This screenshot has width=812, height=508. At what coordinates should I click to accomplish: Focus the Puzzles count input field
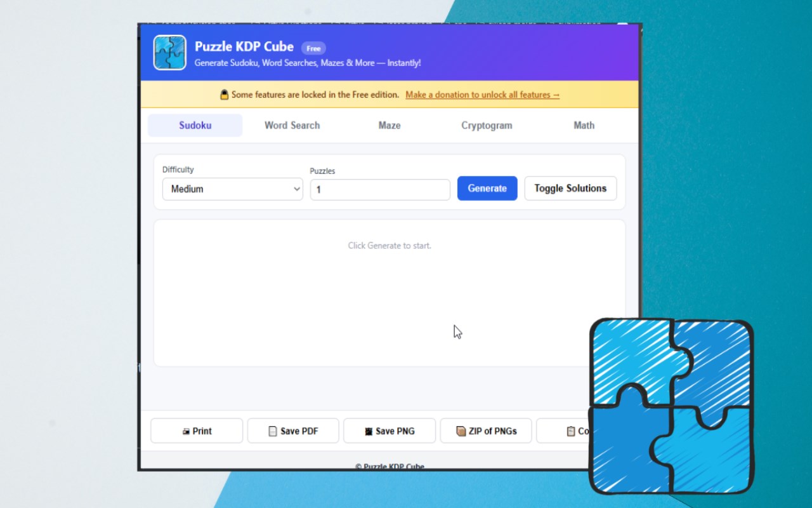click(380, 190)
